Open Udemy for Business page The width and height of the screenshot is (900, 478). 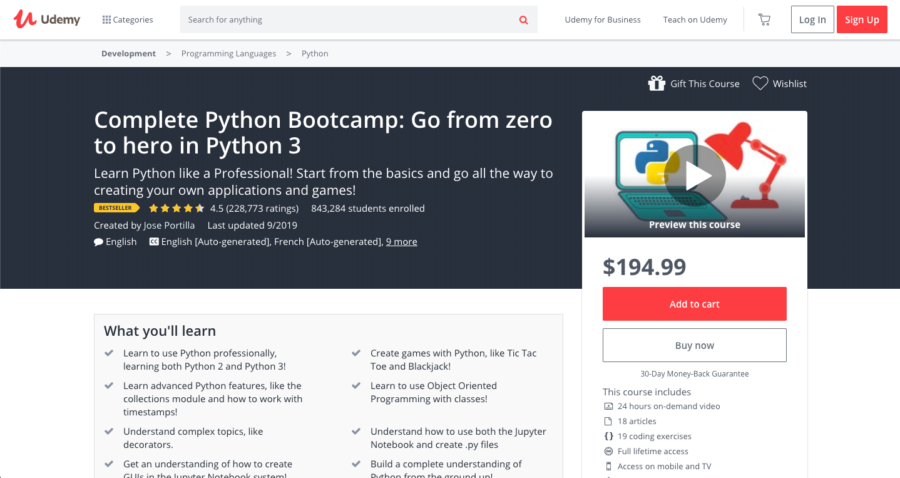click(602, 20)
